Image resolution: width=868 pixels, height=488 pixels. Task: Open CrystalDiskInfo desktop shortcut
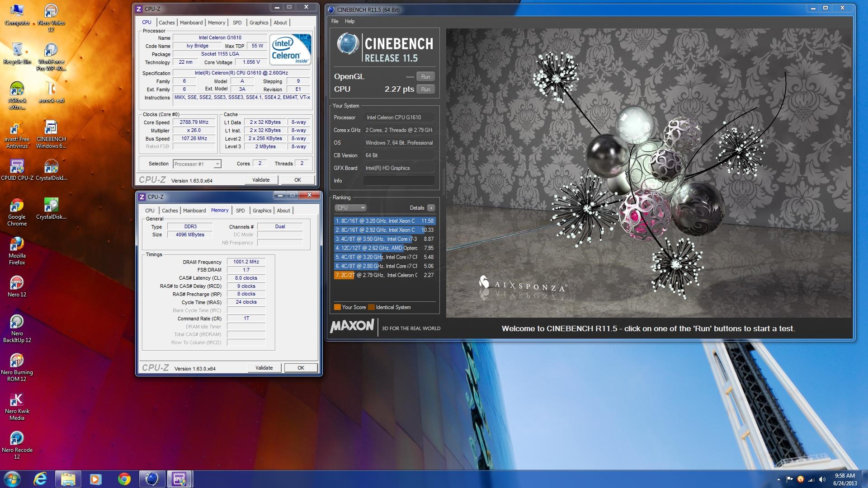[51, 170]
